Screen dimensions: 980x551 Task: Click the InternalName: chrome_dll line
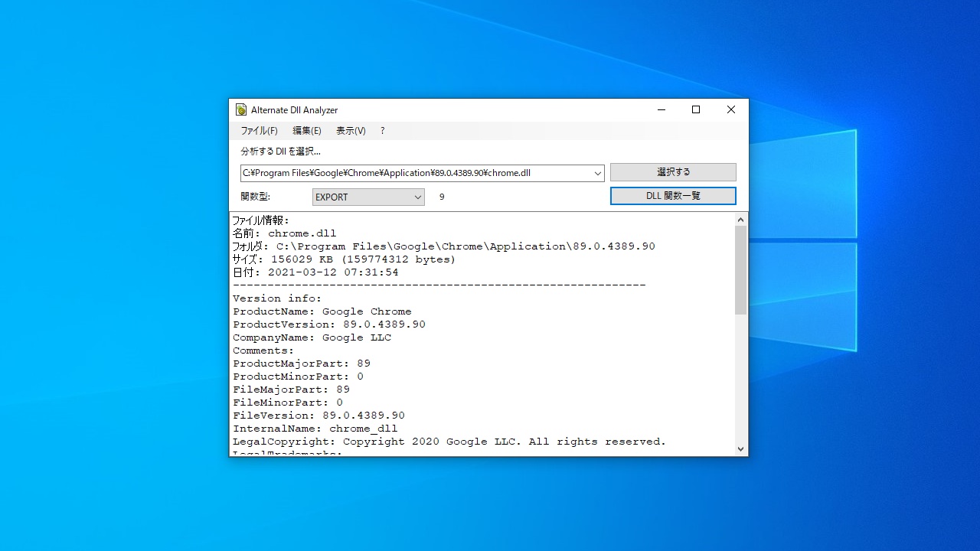315,429
